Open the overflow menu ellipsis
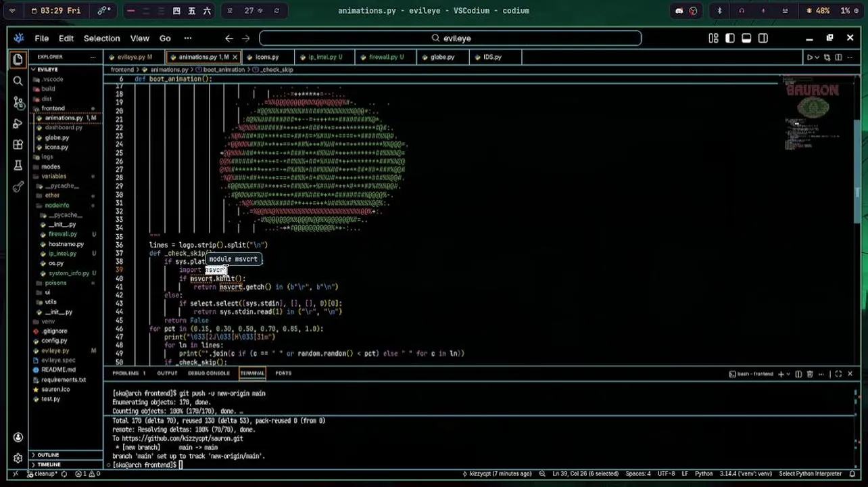 tap(188, 39)
